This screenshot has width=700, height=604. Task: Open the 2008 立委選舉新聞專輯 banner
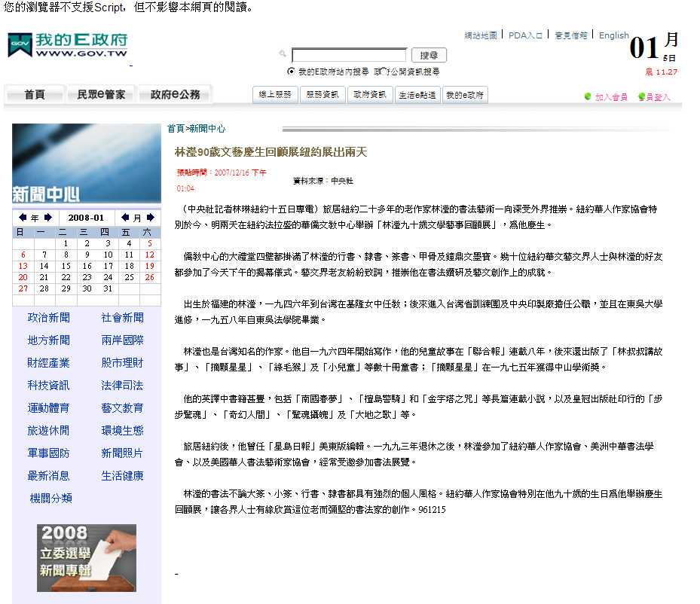[87, 557]
